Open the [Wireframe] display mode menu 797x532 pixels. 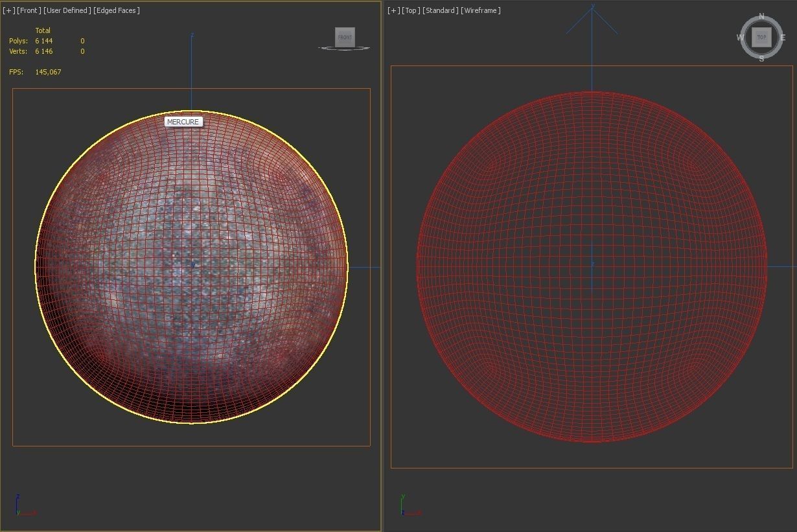tap(481, 10)
